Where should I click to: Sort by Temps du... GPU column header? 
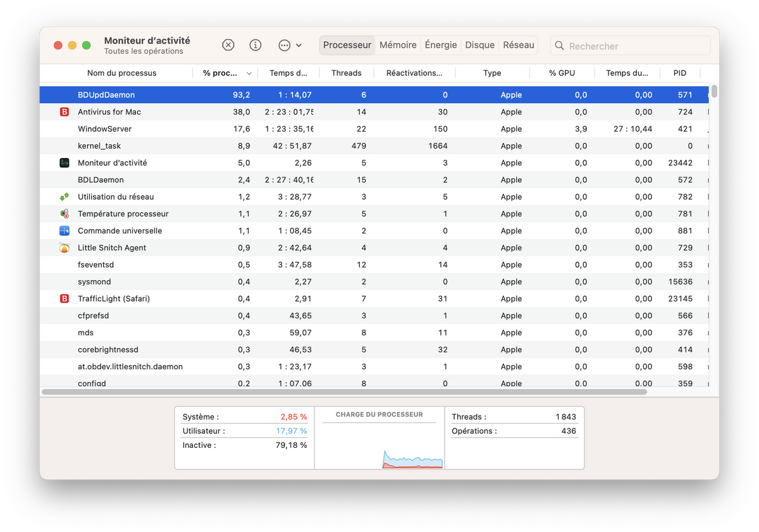(627, 73)
